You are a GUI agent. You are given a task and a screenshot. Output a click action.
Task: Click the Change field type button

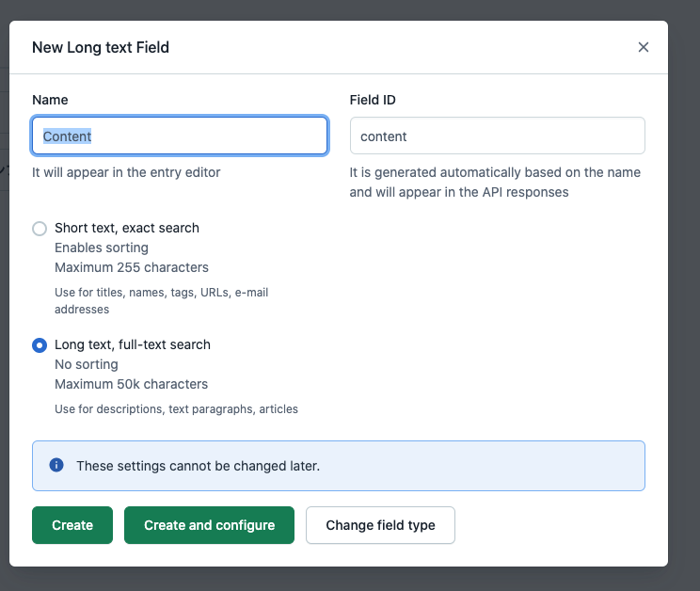(380, 525)
